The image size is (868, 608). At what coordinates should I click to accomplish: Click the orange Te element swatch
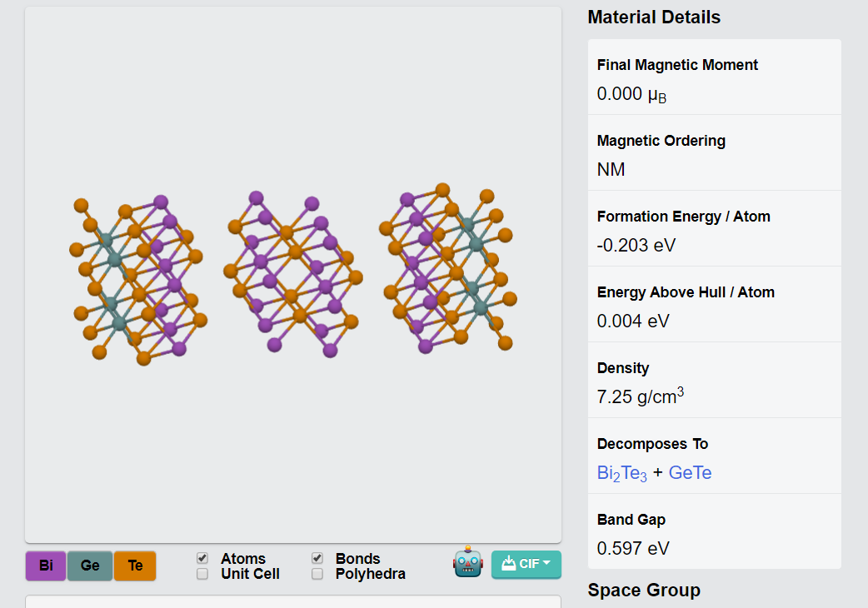click(135, 566)
